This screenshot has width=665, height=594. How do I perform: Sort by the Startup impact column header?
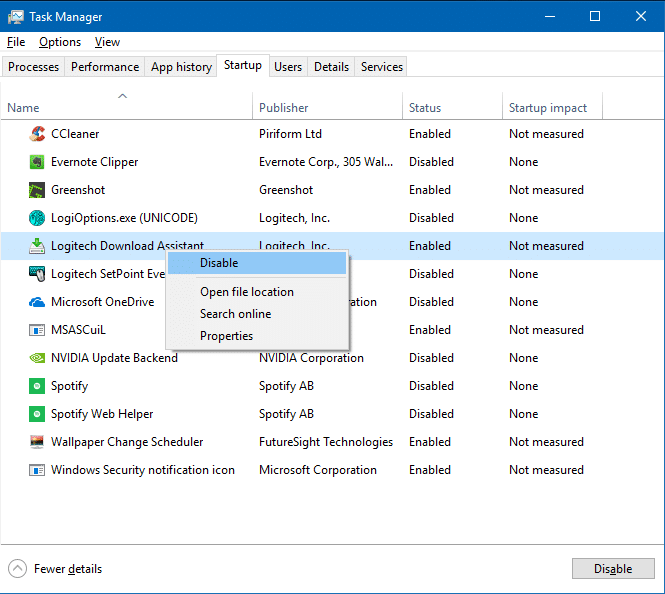coord(552,108)
